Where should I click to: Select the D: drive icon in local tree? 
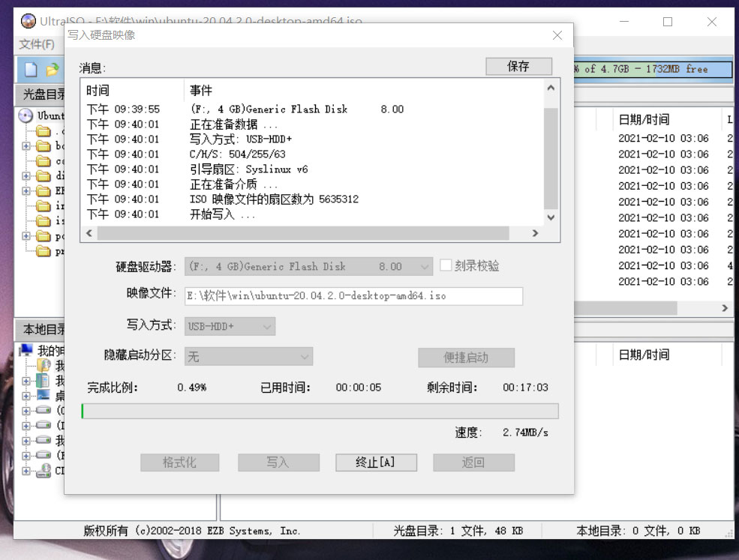click(x=44, y=425)
